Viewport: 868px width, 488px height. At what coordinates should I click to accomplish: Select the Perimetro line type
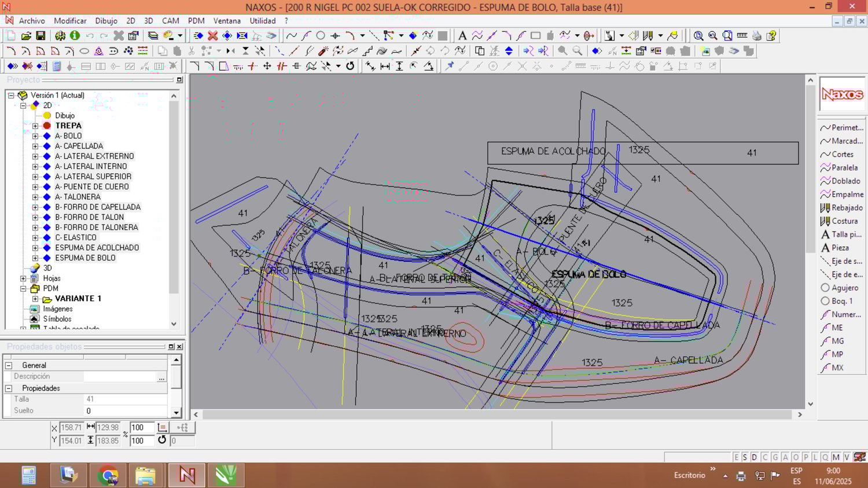tap(842, 127)
